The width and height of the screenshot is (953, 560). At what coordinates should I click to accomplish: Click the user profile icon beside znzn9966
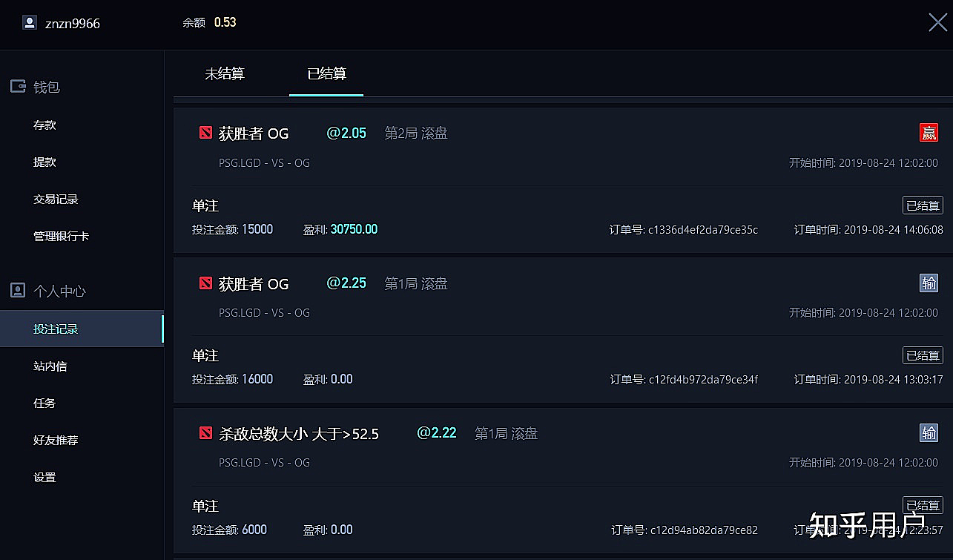pos(30,23)
